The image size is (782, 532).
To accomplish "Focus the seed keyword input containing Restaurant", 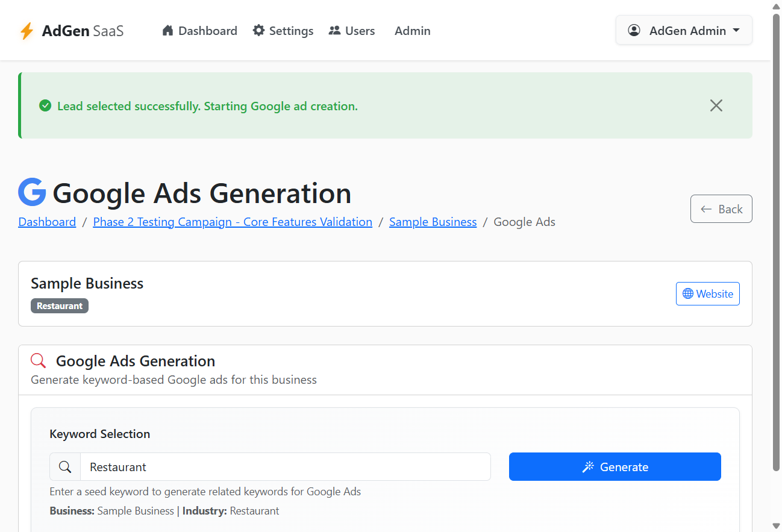I will coord(286,467).
